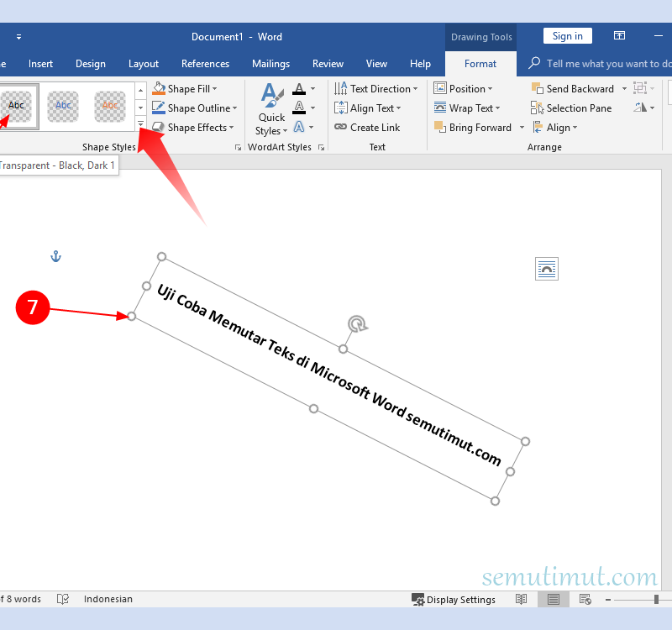The width and height of the screenshot is (672, 630).
Task: Click the Layout Options icon beside text box
Action: click(547, 269)
